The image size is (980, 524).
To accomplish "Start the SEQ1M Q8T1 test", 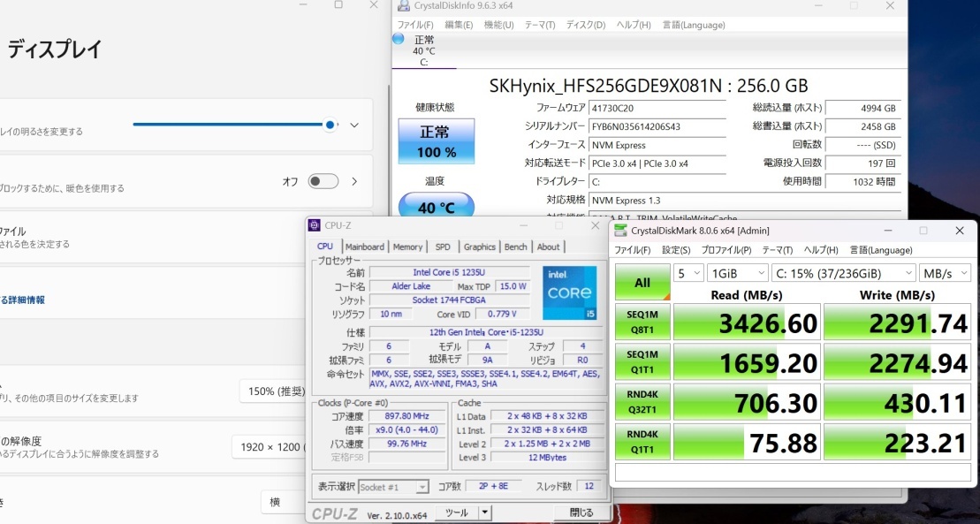I will point(644,323).
